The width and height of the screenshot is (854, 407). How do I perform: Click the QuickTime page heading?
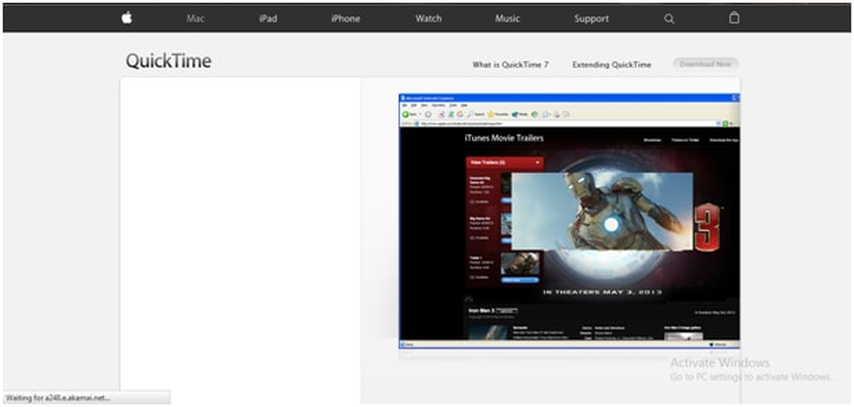click(x=168, y=61)
